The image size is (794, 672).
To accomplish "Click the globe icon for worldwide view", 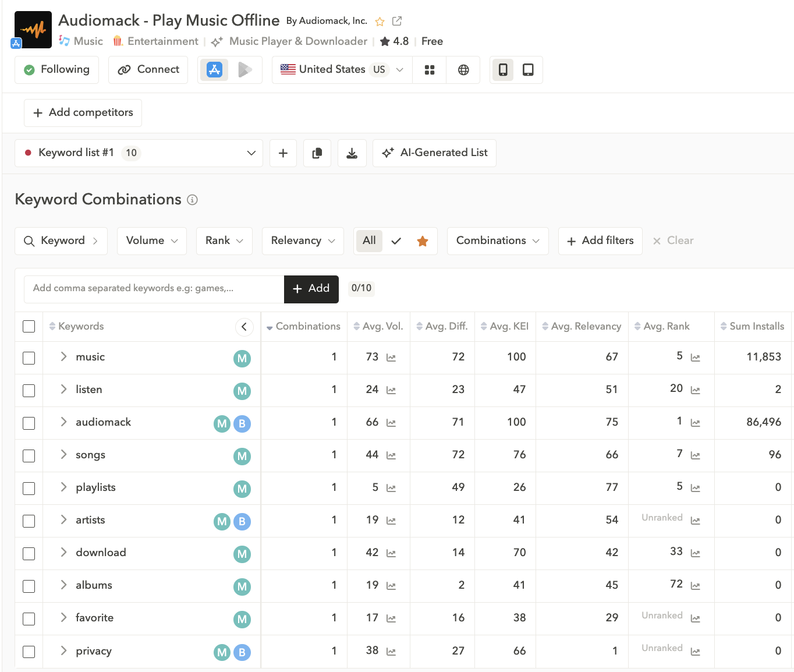I will 463,70.
